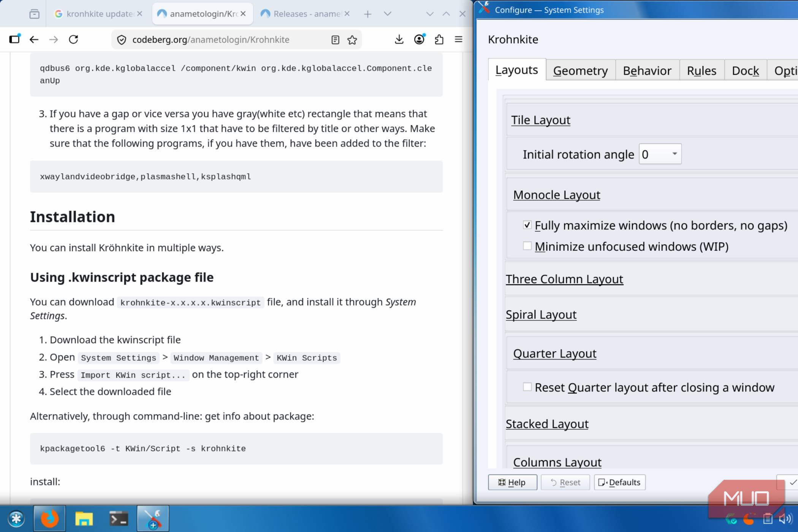The image size is (798, 532).
Task: Open Firefox account profile icon
Action: pyautogui.click(x=419, y=40)
